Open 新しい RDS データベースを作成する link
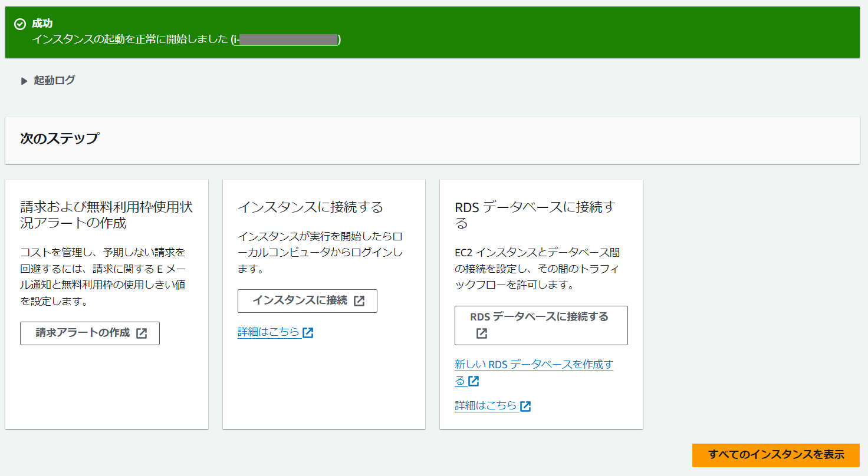 pyautogui.click(x=534, y=364)
